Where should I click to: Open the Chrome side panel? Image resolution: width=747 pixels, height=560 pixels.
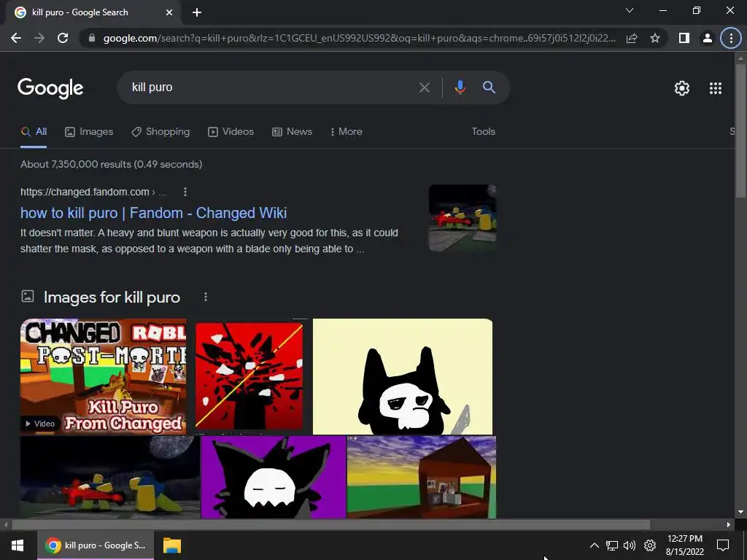click(x=684, y=38)
